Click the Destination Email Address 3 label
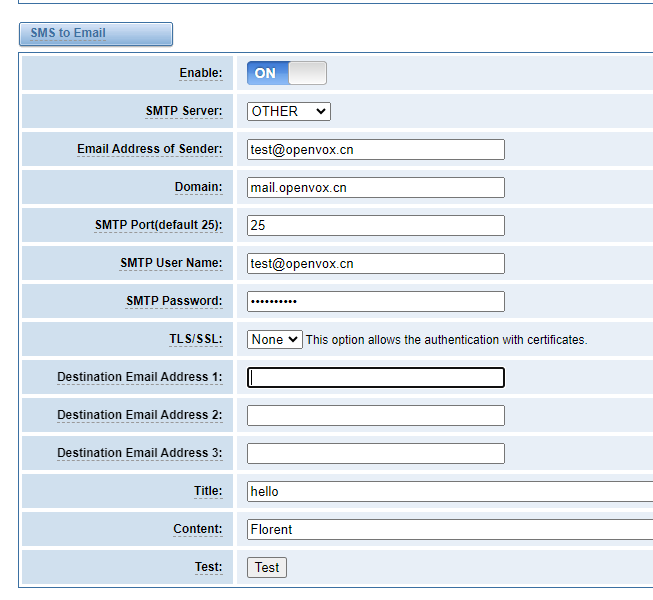 [140, 453]
